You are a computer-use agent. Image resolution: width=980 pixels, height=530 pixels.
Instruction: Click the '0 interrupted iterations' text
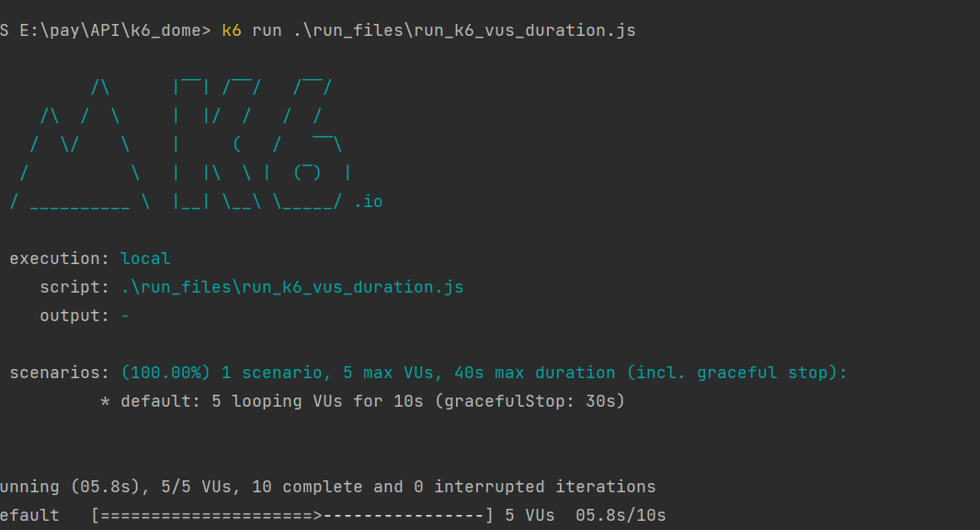tap(534, 487)
